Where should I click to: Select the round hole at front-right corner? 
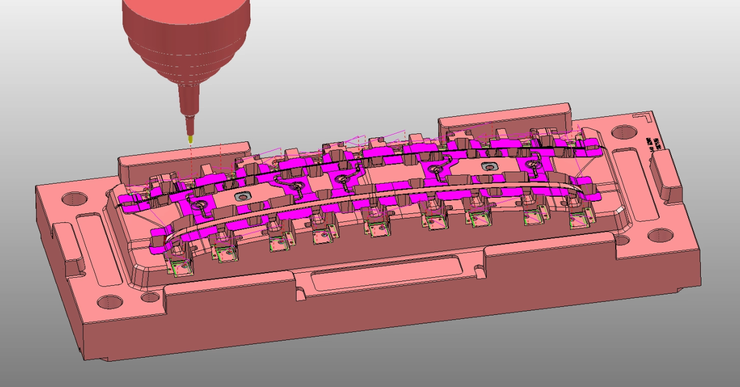pos(660,235)
